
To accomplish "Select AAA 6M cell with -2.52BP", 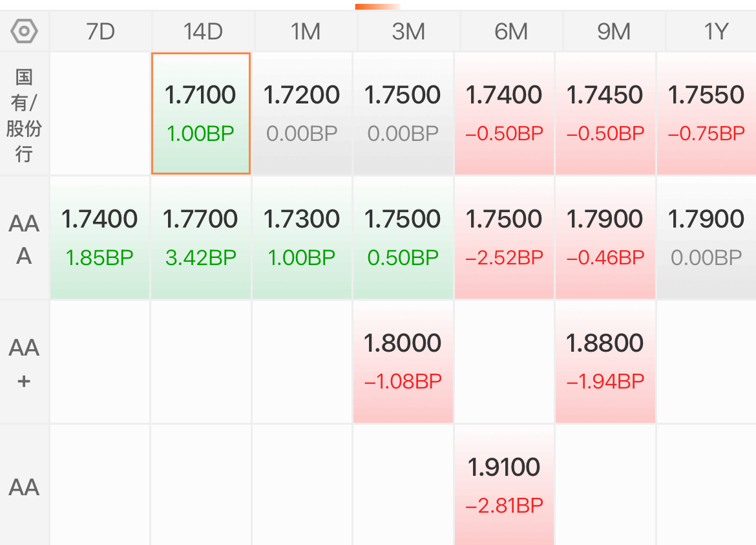I will point(504,238).
